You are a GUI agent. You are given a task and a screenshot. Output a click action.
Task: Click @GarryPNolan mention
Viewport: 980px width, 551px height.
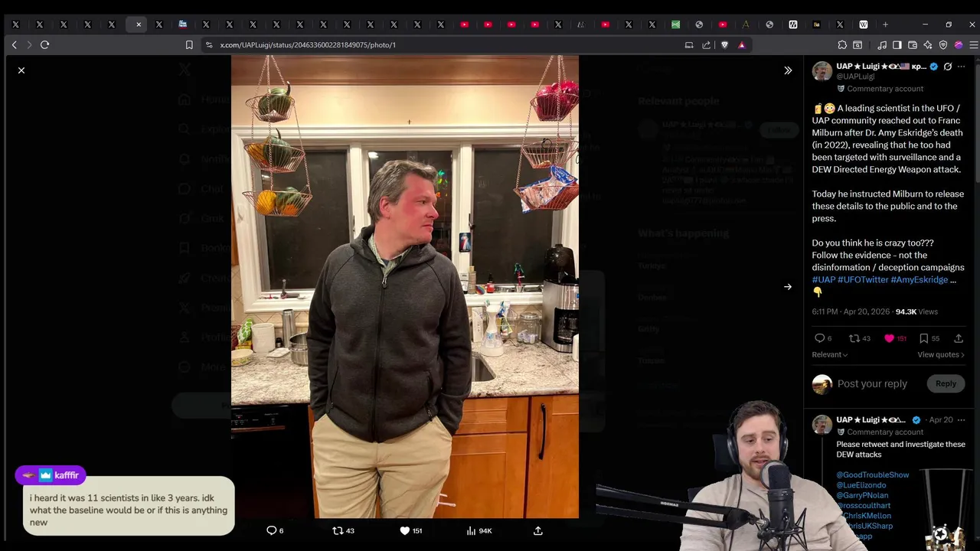point(862,495)
